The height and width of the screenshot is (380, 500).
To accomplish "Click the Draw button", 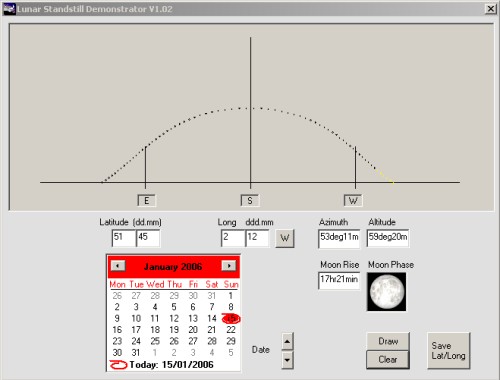I will (388, 341).
